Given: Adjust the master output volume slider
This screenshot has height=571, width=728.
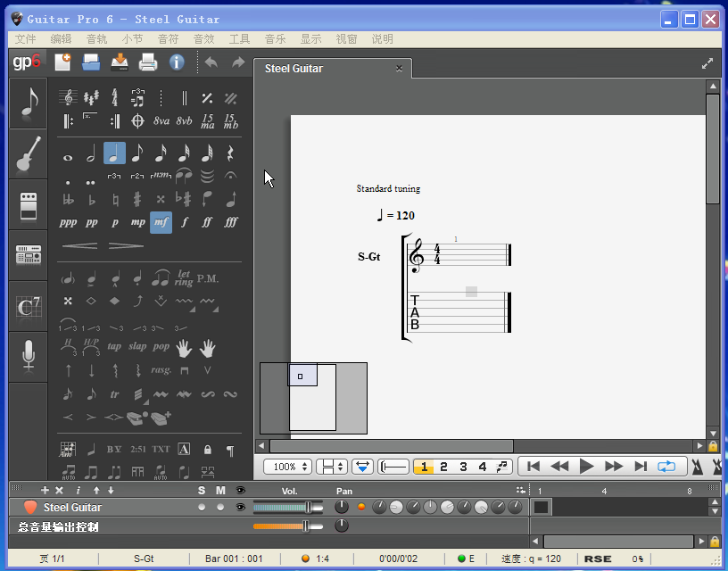Looking at the screenshot, I should pos(288,526).
